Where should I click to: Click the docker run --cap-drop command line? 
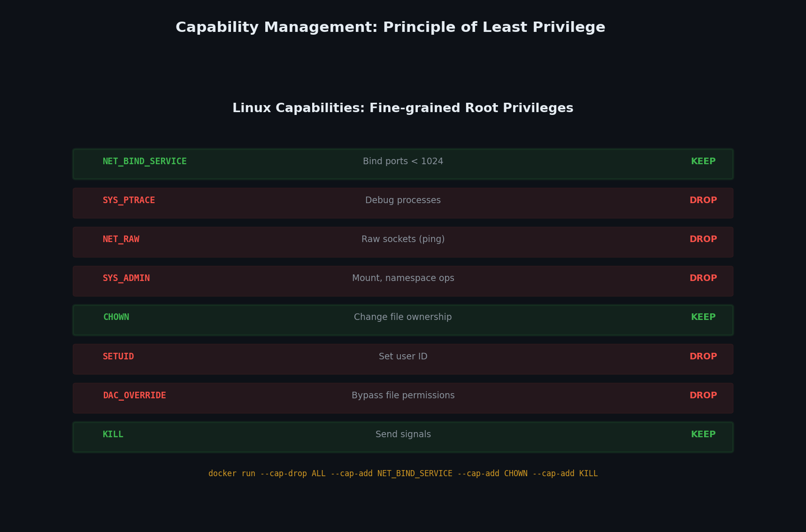(403, 473)
